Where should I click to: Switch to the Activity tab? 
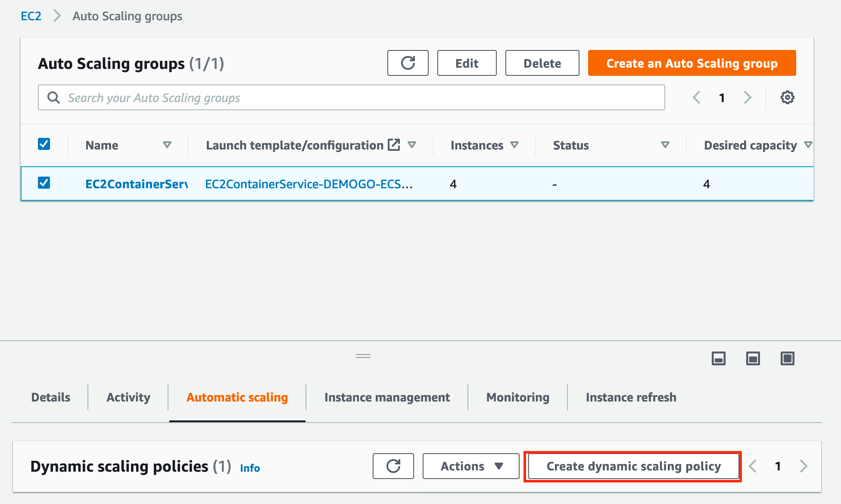click(x=128, y=397)
